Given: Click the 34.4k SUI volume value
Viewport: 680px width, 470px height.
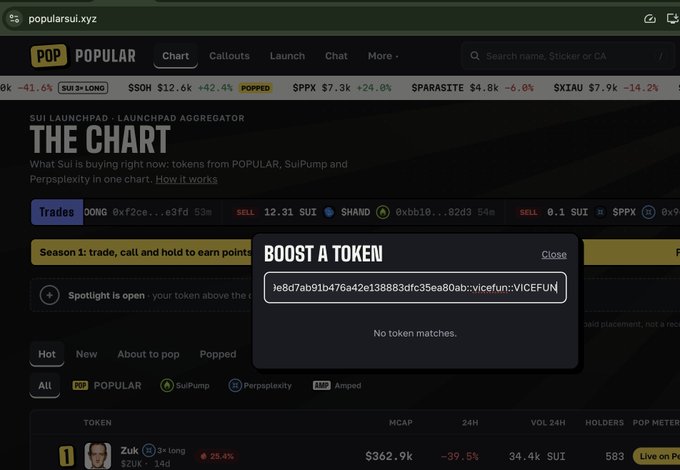Looking at the screenshot, I should (537, 456).
